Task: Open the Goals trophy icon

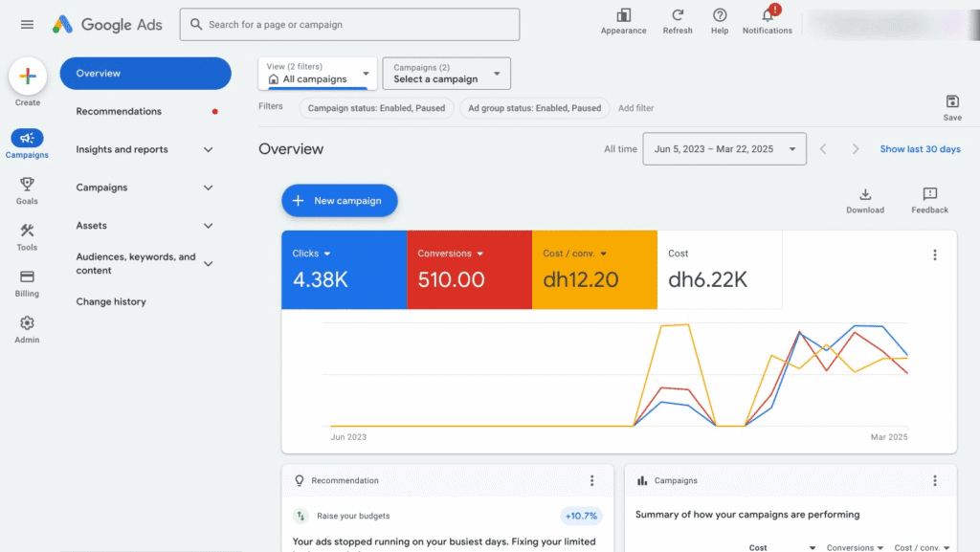Action: [x=27, y=185]
